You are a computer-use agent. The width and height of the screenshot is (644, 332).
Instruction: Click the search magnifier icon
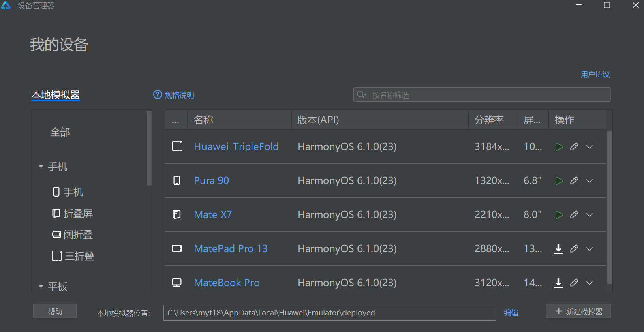pyautogui.click(x=361, y=95)
